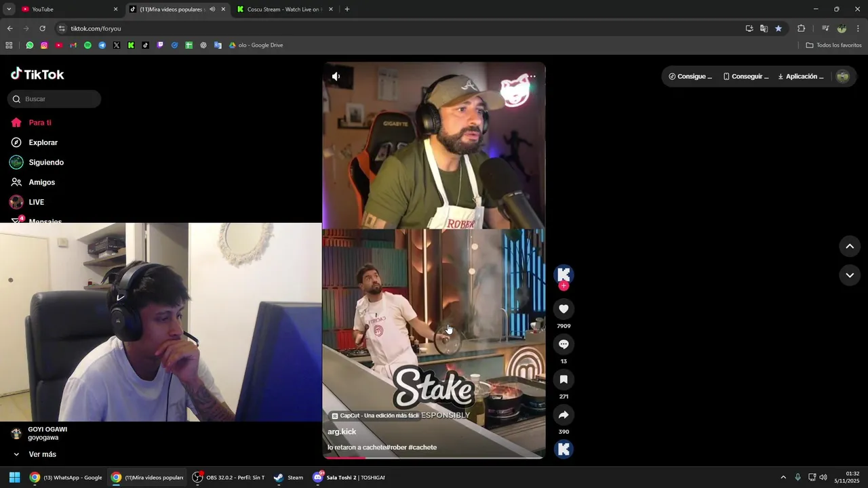Open Discord Sala Toshi 2 taskbar item
The height and width of the screenshot is (488, 868).
click(349, 477)
